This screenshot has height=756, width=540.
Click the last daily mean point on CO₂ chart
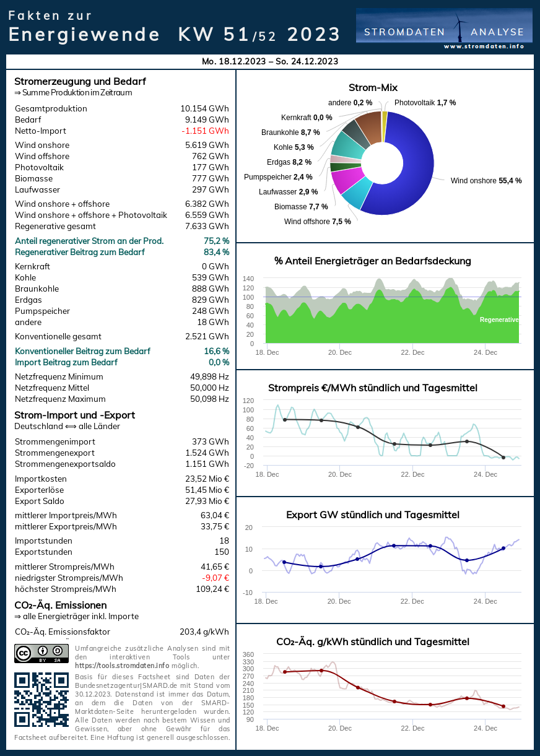pos(503,706)
